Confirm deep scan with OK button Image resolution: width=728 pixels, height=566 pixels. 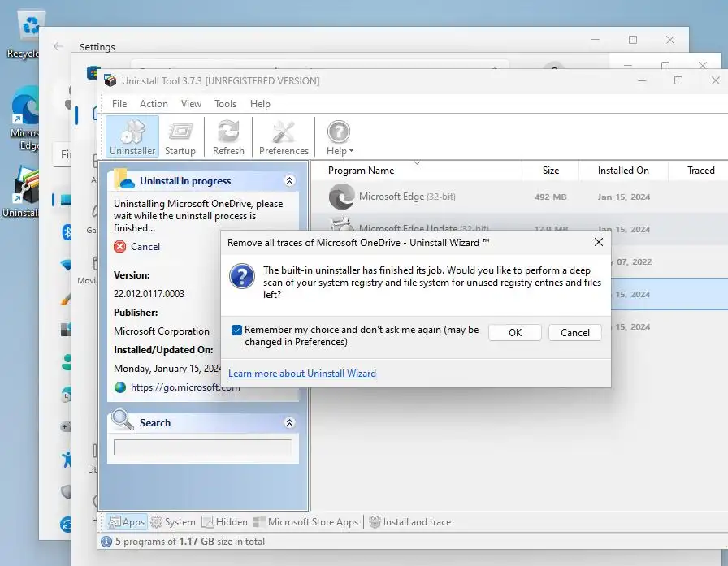[x=515, y=333]
